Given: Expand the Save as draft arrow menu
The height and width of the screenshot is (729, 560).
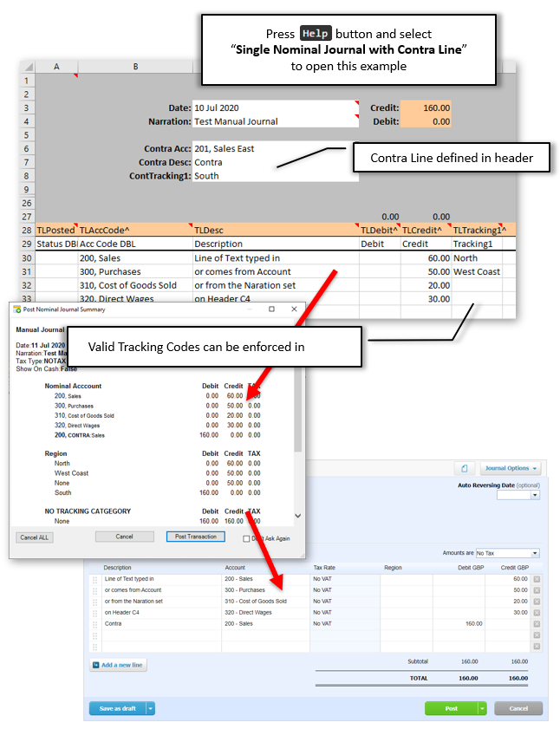Looking at the screenshot, I should point(150,708).
